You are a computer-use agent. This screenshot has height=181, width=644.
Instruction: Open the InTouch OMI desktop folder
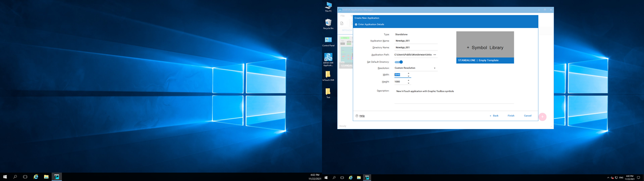coord(328,76)
